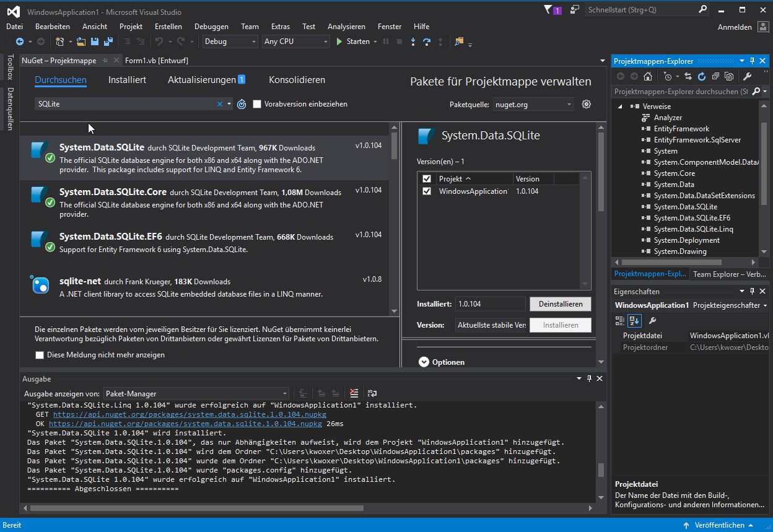Click the Open File folder icon
This screenshot has width=773, height=532.
tap(81, 41)
